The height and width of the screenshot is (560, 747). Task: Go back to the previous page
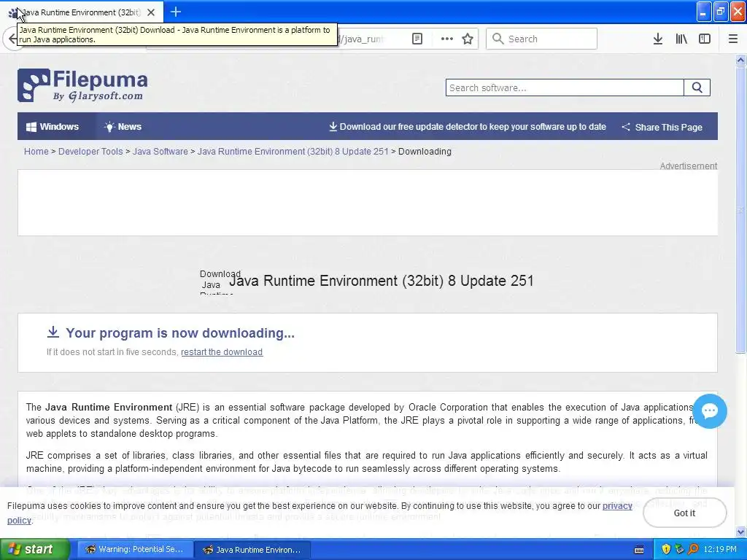click(x=12, y=39)
